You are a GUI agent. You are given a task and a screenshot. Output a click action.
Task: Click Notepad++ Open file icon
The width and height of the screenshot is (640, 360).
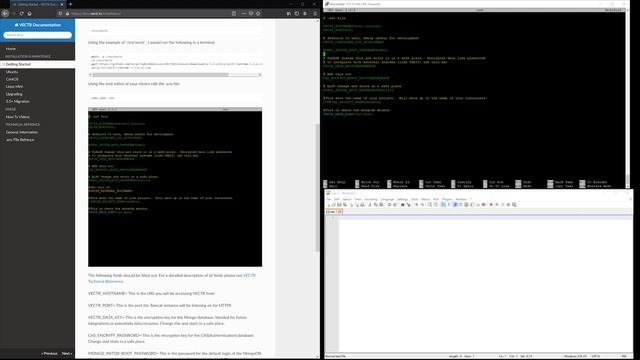(333, 204)
